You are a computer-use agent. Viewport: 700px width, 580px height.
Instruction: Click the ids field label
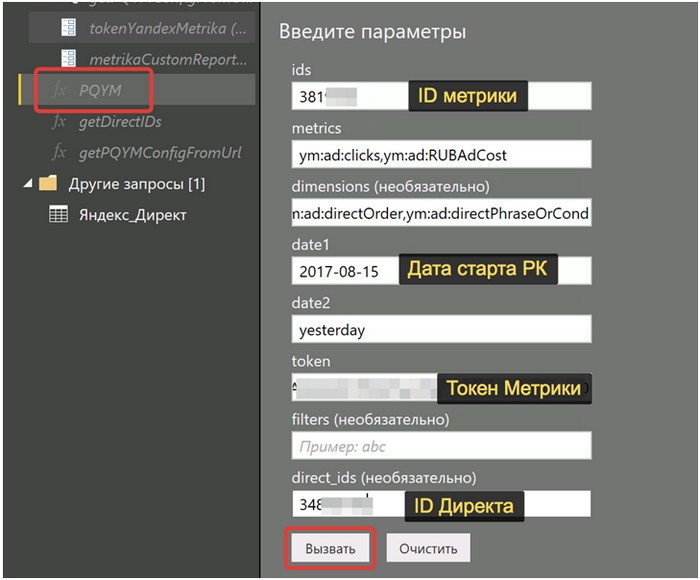(x=301, y=70)
